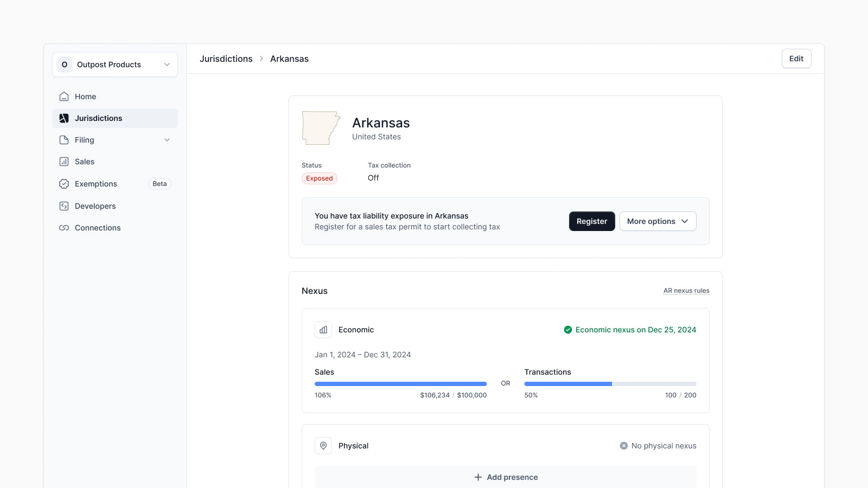Open the Outpost Products workspace dropdown chevron
The image size is (868, 488).
[167, 65]
